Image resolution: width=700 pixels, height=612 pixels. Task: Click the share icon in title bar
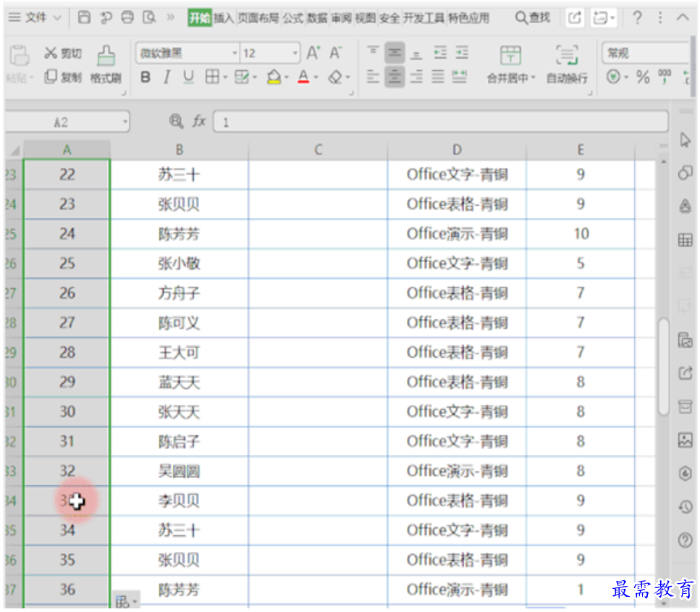[575, 18]
